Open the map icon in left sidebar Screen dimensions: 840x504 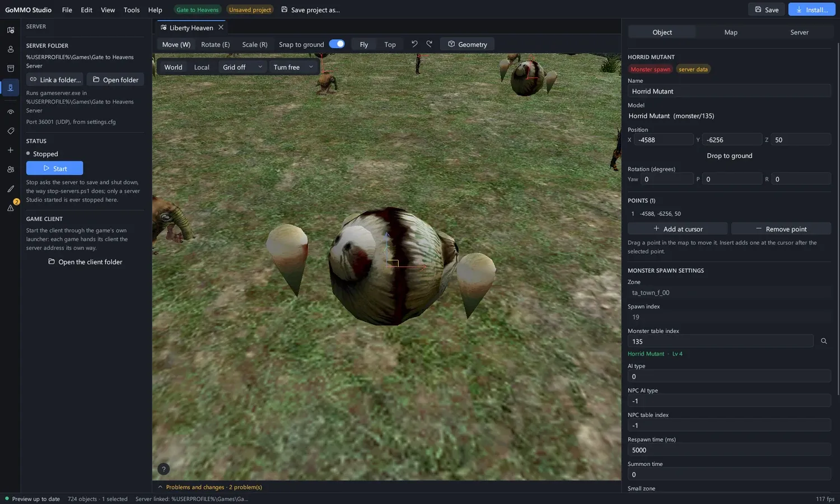pyautogui.click(x=10, y=30)
